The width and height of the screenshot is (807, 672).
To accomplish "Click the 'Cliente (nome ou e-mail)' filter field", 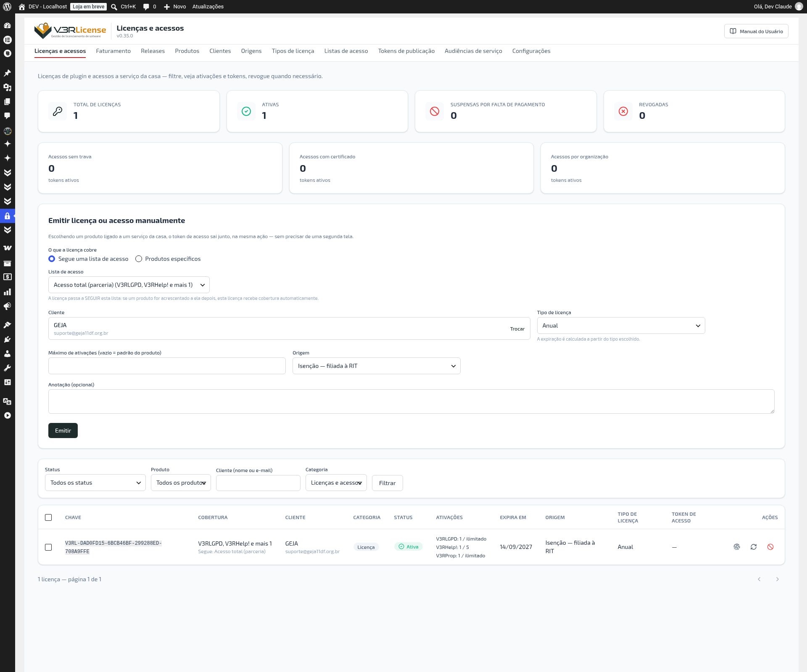I will pyautogui.click(x=258, y=483).
